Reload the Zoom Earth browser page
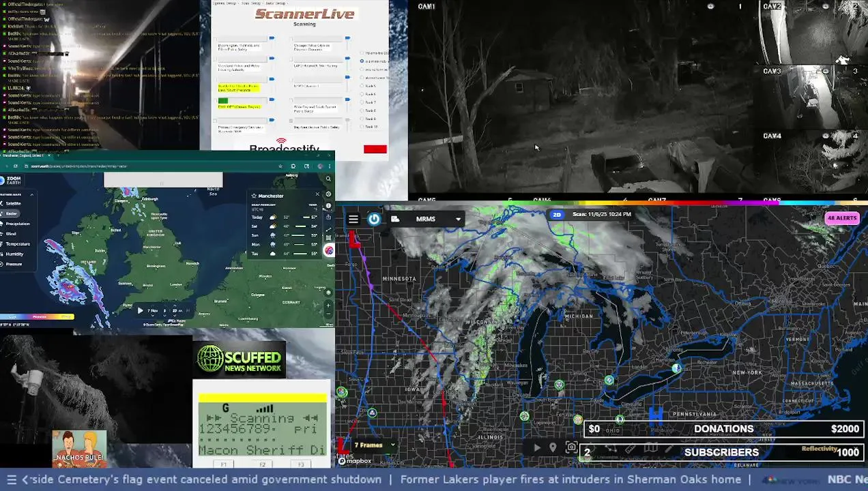868x491 pixels. point(15,166)
